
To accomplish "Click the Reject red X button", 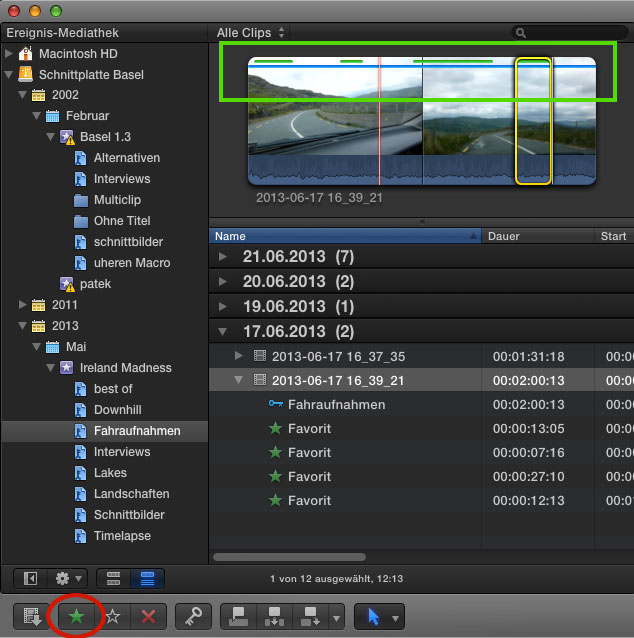I will pos(148,616).
